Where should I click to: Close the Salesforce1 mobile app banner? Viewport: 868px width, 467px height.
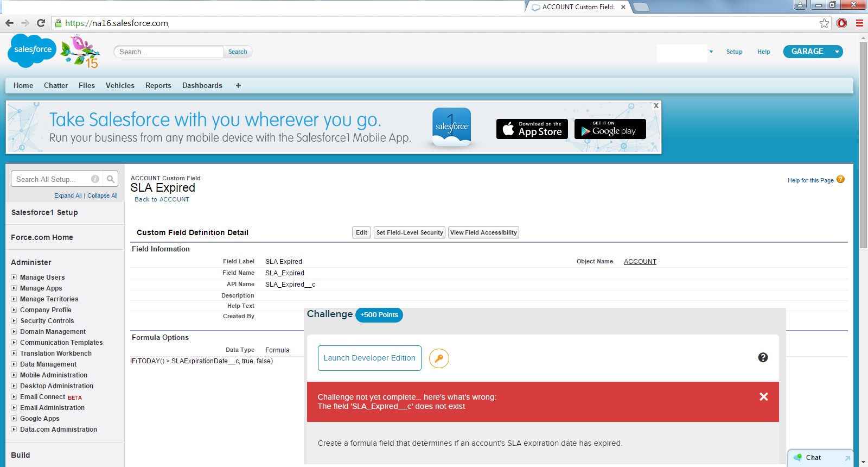[656, 105]
